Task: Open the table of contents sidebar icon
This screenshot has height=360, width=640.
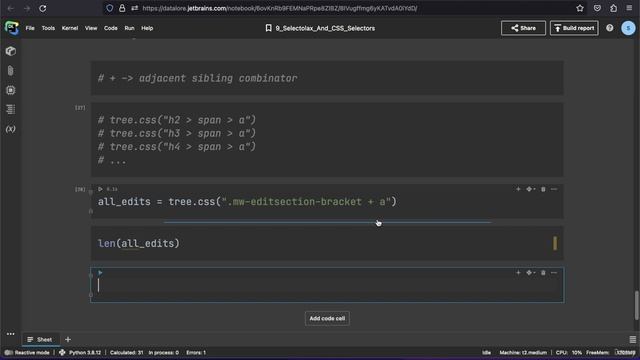Action: click(x=11, y=109)
